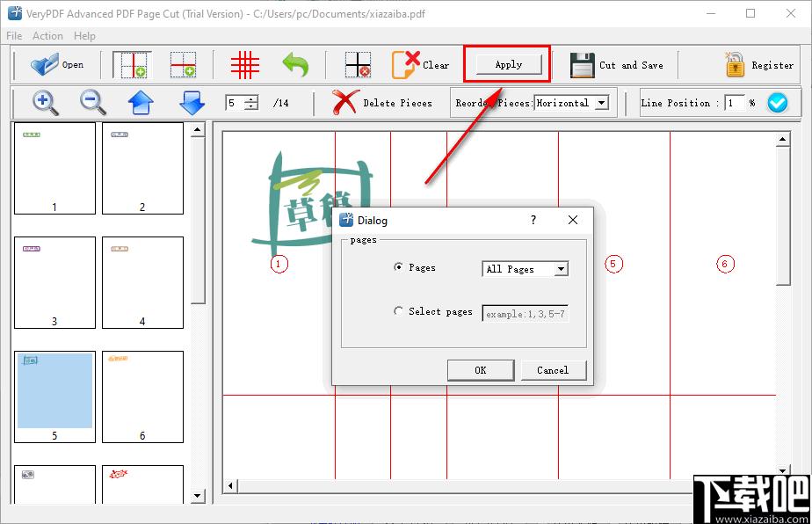
Task: Zoom in with the magnifier plus
Action: pyautogui.click(x=46, y=103)
